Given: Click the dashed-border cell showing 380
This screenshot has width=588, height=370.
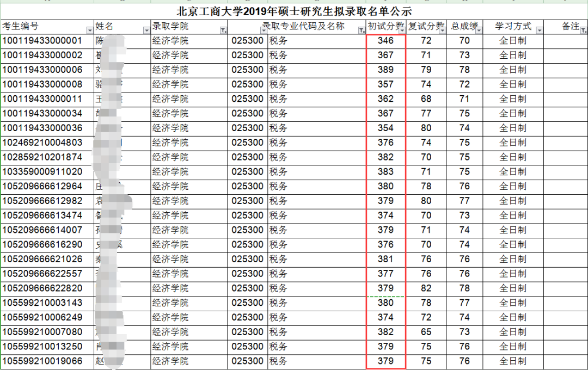Looking at the screenshot, I should point(385,303).
